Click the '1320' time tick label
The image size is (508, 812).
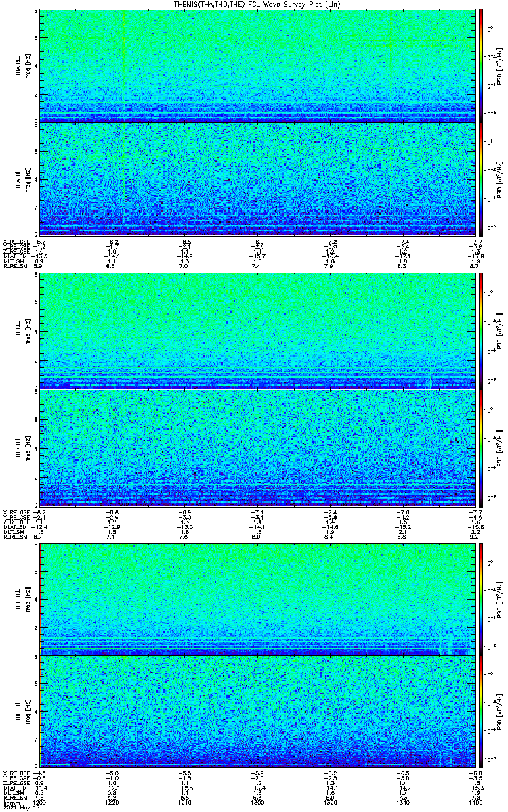click(x=330, y=802)
